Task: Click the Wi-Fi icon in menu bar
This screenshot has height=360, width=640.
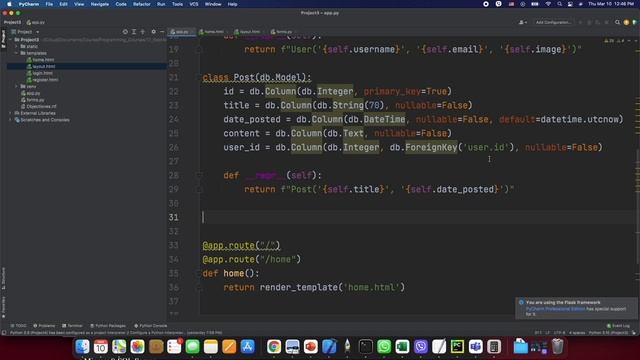Action: (548, 4)
